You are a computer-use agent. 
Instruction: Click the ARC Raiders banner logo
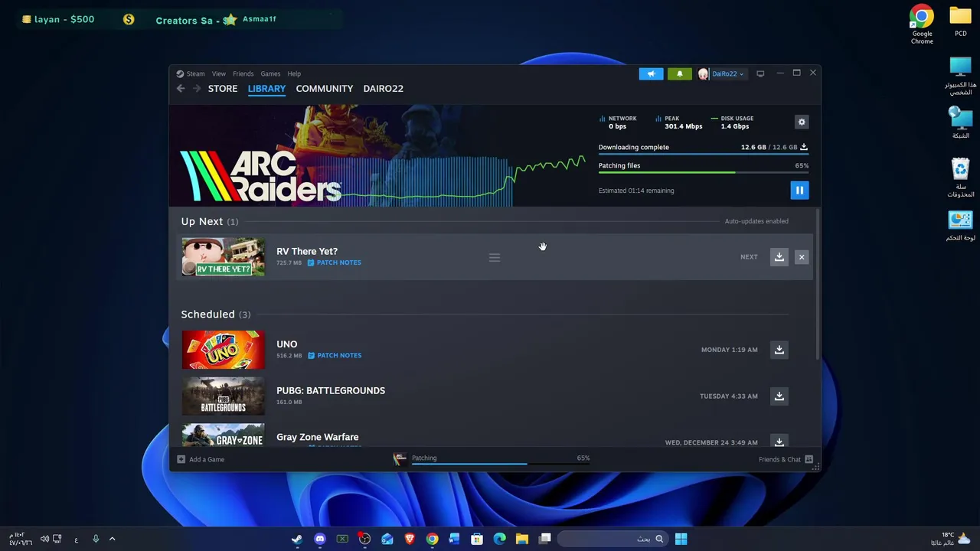261,176
